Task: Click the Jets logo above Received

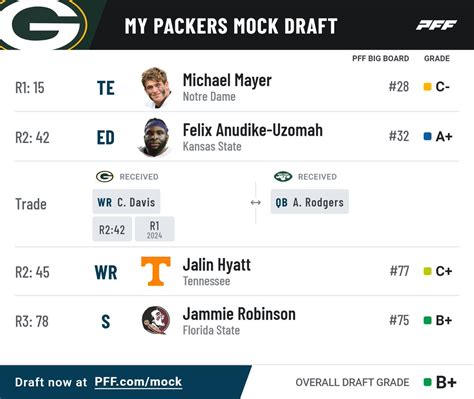Action: coord(283,176)
